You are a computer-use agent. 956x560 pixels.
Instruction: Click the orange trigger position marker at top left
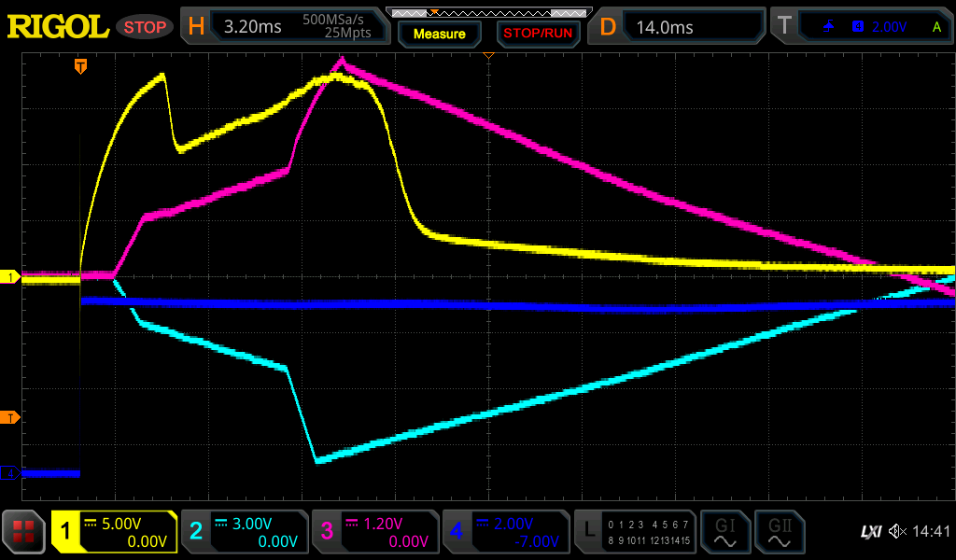[x=81, y=65]
